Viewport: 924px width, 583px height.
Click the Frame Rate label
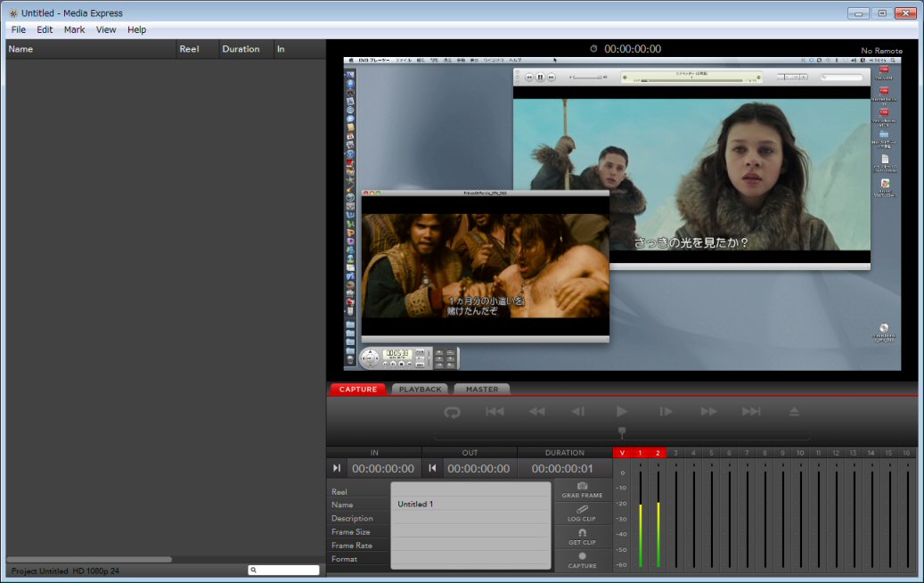(x=352, y=546)
